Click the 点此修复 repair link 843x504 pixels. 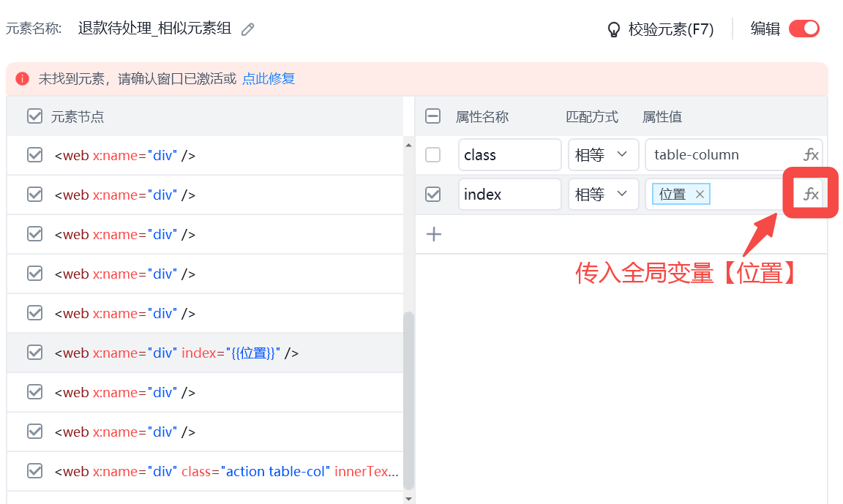tap(269, 78)
